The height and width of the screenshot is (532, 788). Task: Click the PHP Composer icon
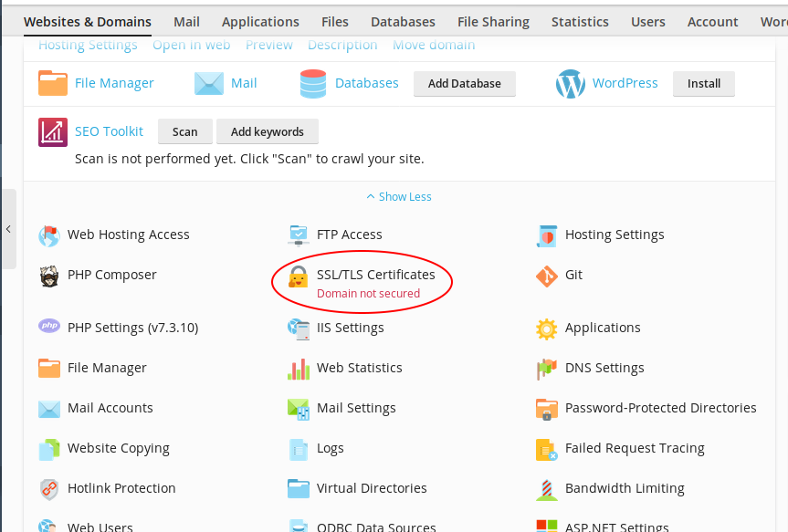click(x=49, y=276)
